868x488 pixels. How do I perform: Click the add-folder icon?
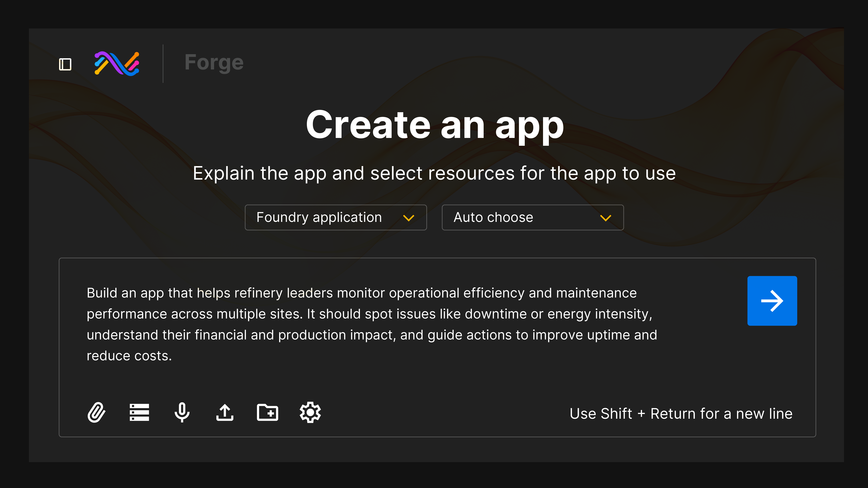(x=268, y=412)
